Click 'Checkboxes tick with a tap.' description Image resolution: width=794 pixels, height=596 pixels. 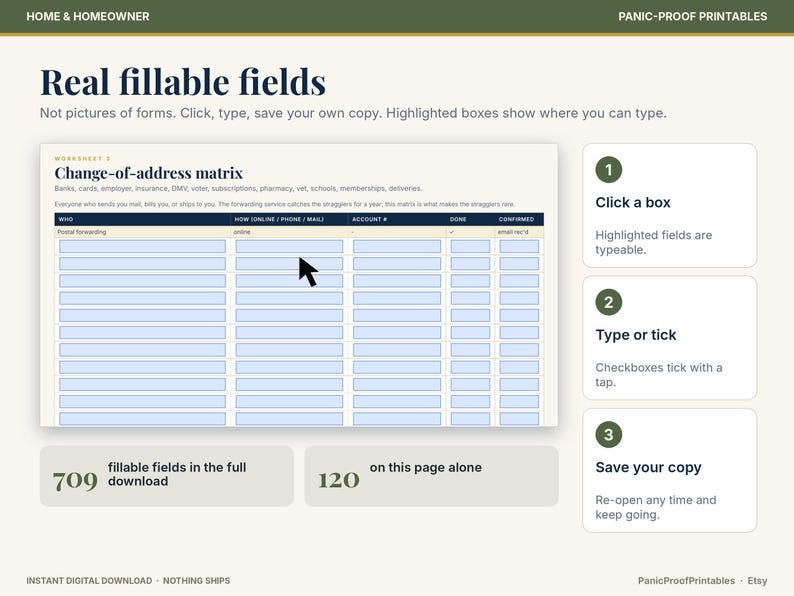pos(658,375)
